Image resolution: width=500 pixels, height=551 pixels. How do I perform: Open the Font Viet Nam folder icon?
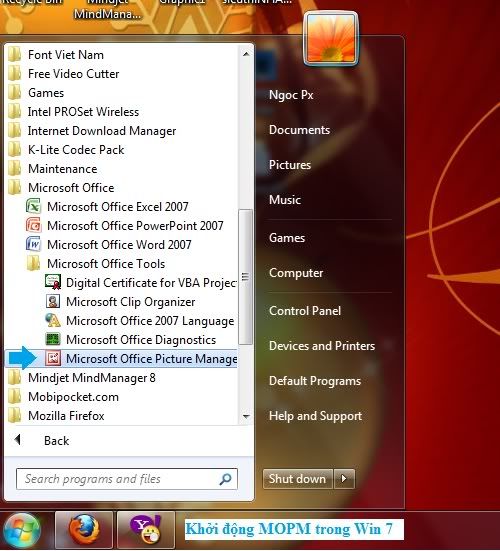pyautogui.click(x=14, y=55)
